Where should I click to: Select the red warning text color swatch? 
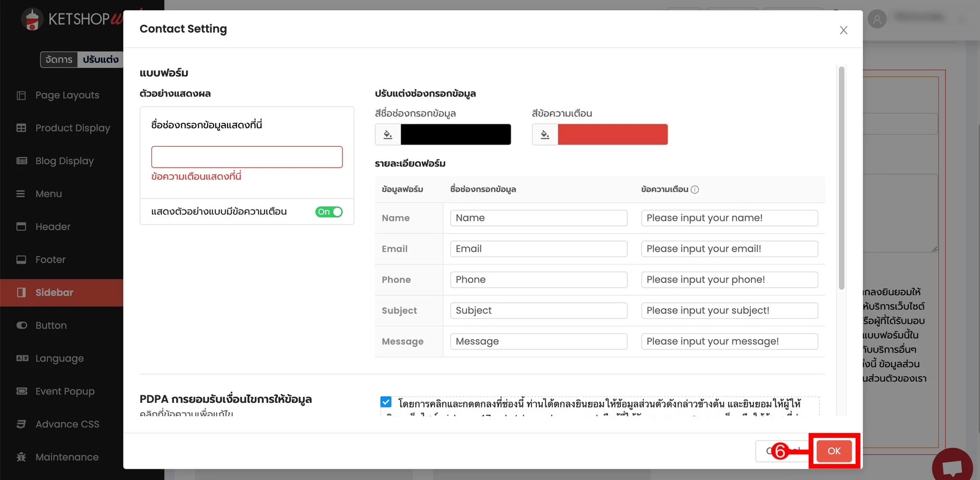click(613, 134)
